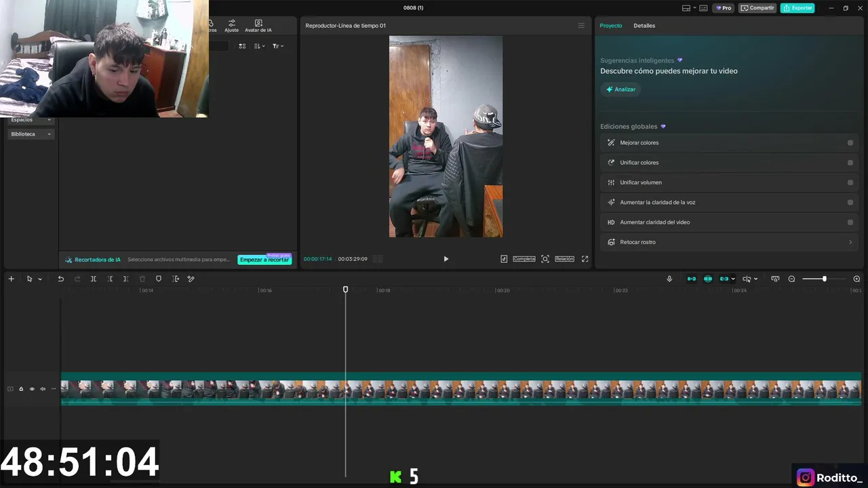Click the redo arrow in timeline toolbar
The width and height of the screenshot is (868, 488).
[77, 279]
